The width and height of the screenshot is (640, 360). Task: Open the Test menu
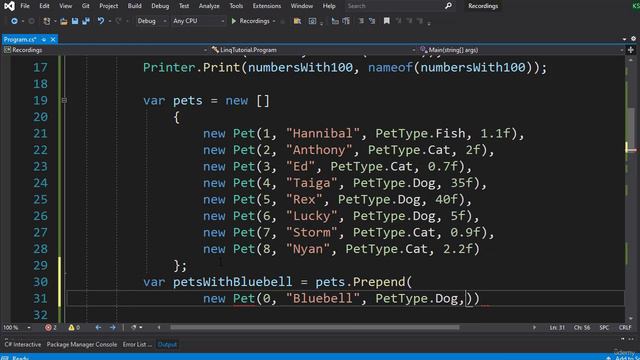click(x=184, y=6)
